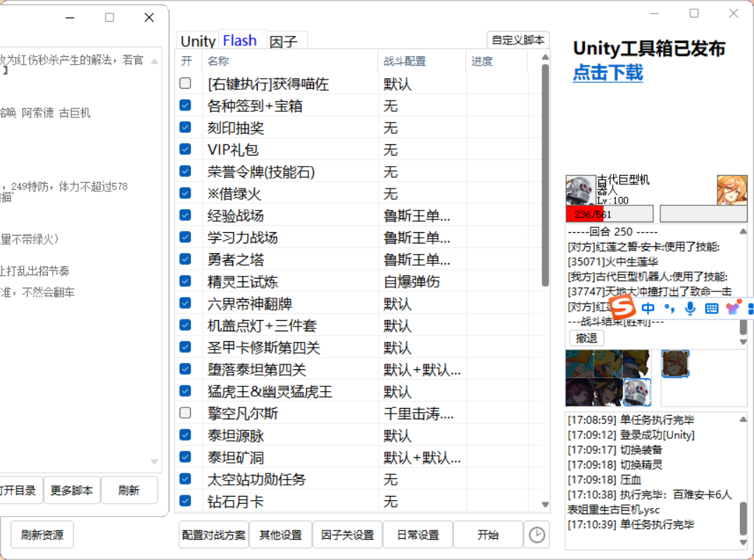The height and width of the screenshot is (560, 754).
Task: Select the 圣甲卡修斯第四关 row name
Action: pos(263,348)
